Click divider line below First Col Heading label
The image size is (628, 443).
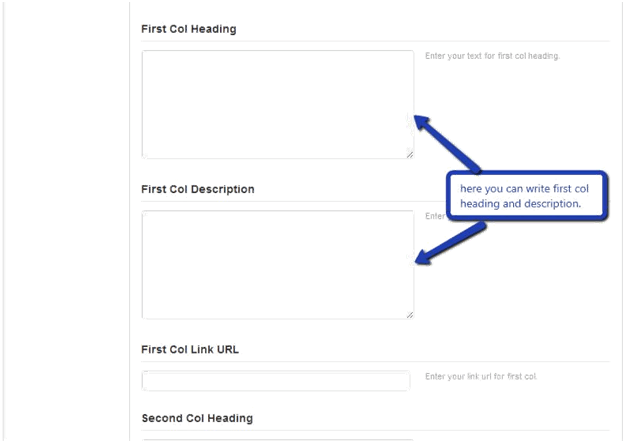(375, 41)
